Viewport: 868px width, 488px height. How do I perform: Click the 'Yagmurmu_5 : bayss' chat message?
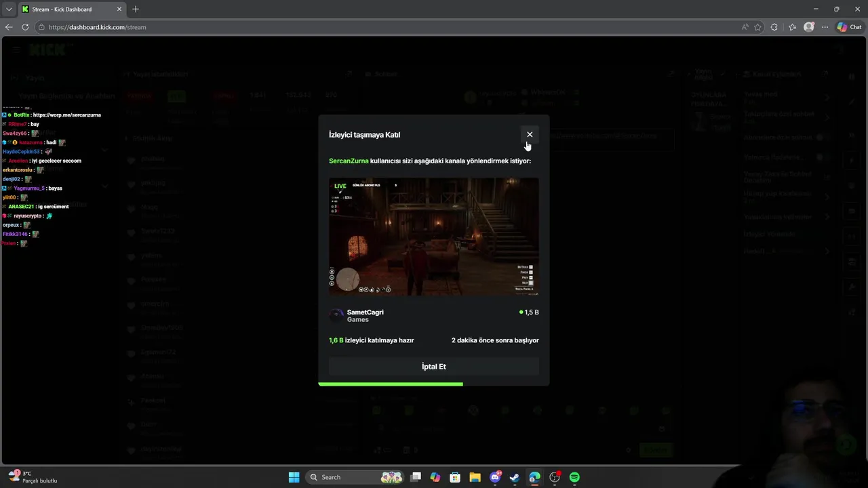click(33, 188)
